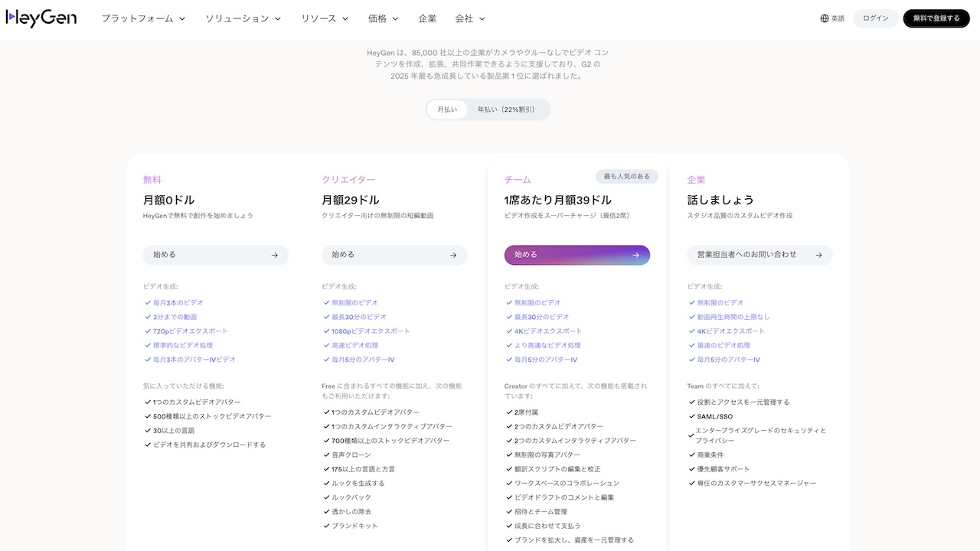Viewport: 980px width, 551px height.
Task: Click checkmark beside 720pビデオエクスポート
Action: coord(148,331)
